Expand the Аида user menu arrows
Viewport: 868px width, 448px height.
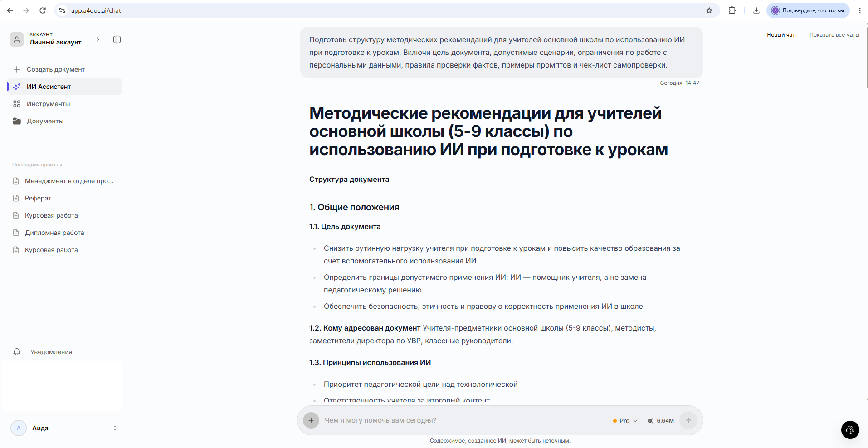coord(115,428)
